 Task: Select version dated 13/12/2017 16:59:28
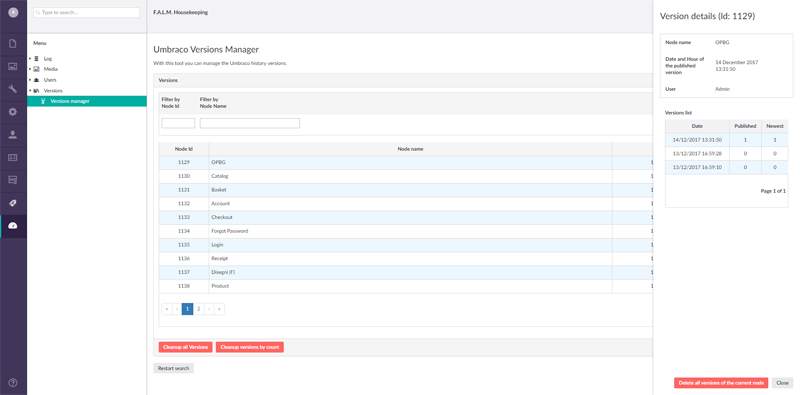(x=727, y=154)
